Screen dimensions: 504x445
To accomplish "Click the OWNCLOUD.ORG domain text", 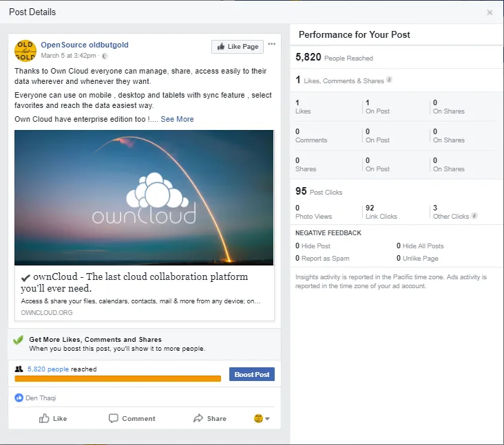I will point(47,312).
